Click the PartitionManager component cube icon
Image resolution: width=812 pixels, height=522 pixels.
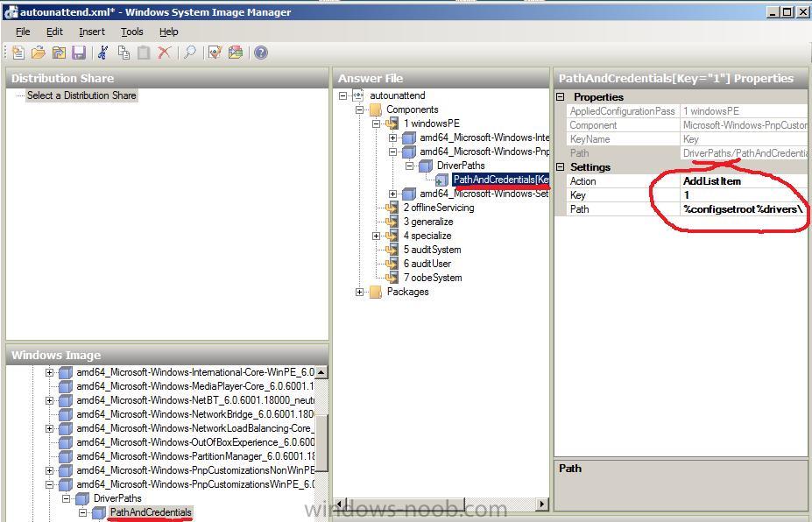(x=65, y=456)
